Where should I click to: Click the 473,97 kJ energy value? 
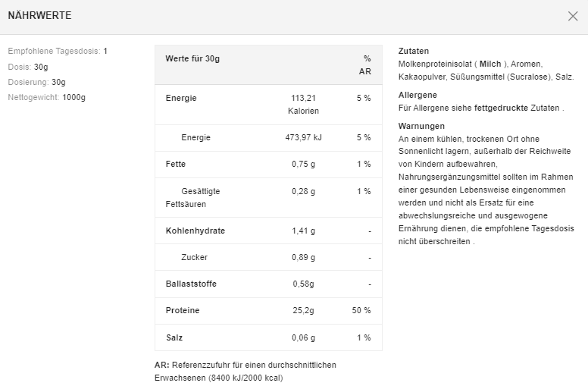click(x=306, y=137)
